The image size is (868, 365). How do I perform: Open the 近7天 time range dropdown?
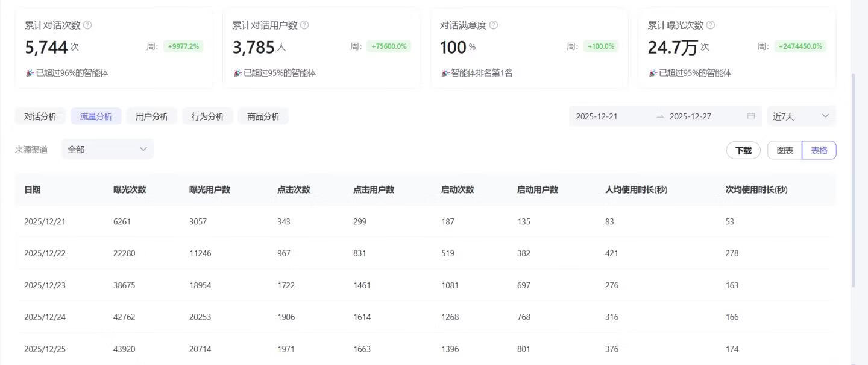(800, 116)
